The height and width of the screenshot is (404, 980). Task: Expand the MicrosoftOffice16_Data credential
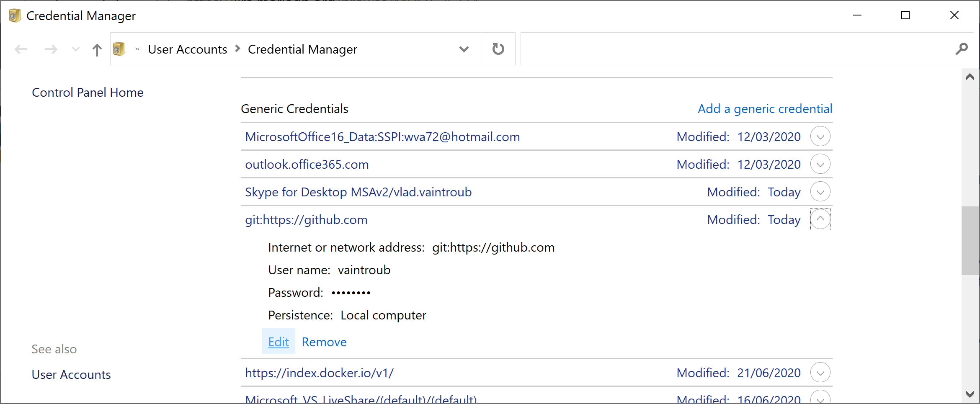pyautogui.click(x=820, y=136)
